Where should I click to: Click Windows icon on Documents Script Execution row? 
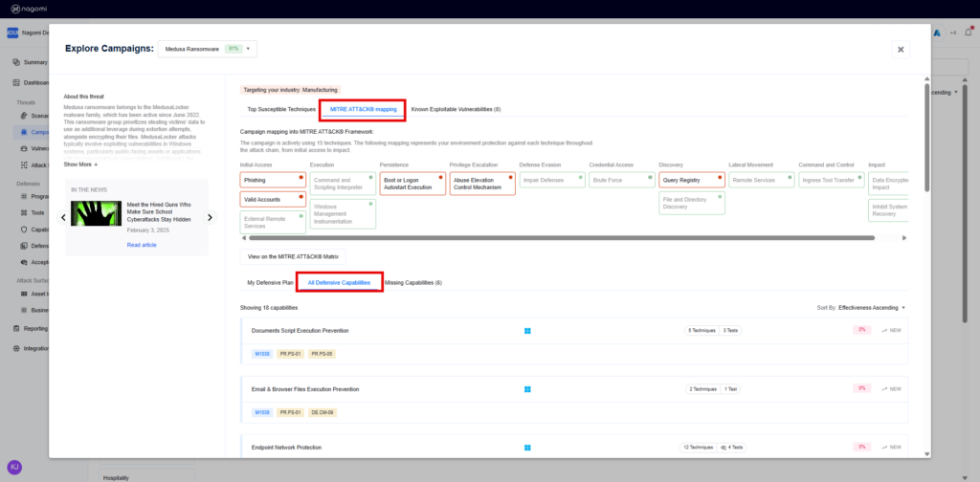tap(527, 331)
